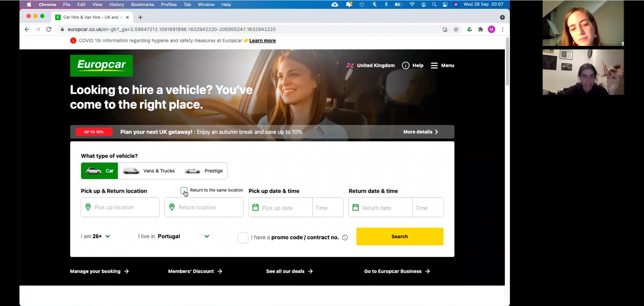
Task: Follow the COVID Learn more link
Action: (262, 41)
